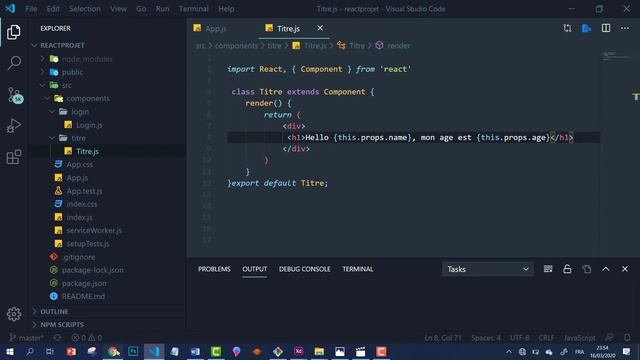
Task: Open the Tasks output channel dropdown
Action: tap(487, 269)
